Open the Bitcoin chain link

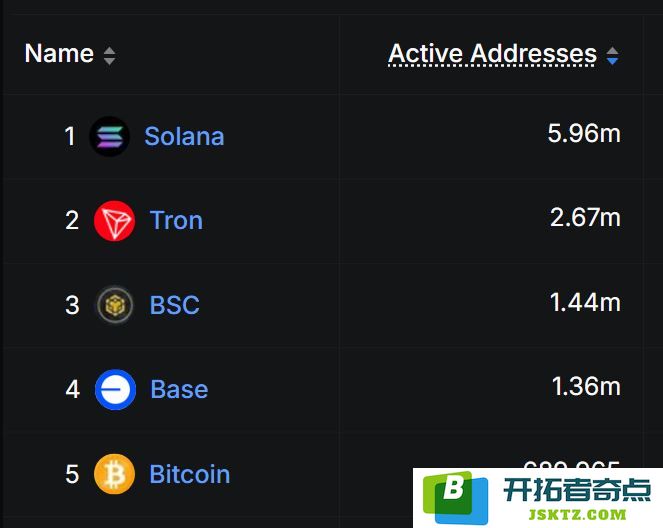[190, 474]
